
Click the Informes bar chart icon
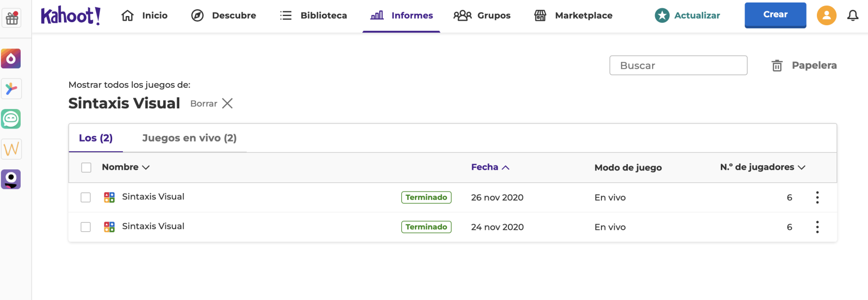tap(377, 15)
